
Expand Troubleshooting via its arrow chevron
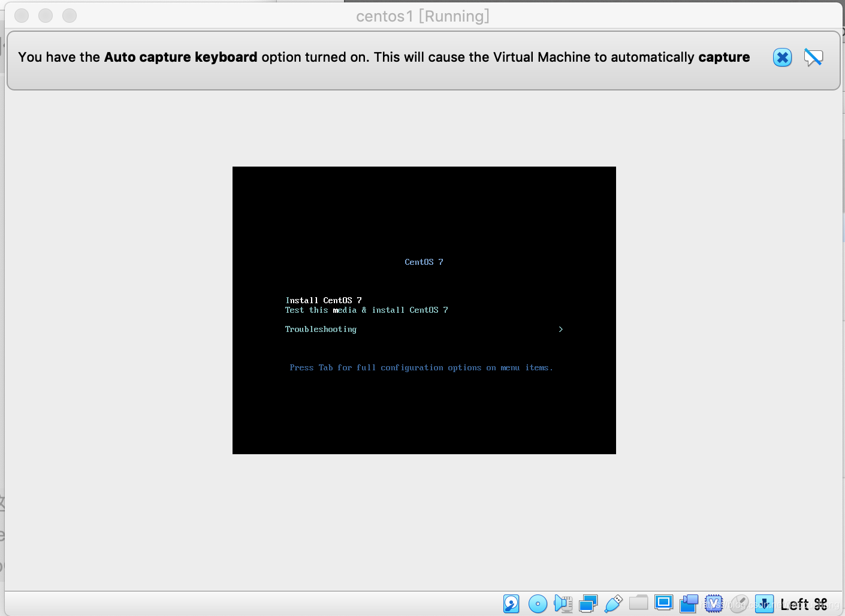pyautogui.click(x=560, y=329)
